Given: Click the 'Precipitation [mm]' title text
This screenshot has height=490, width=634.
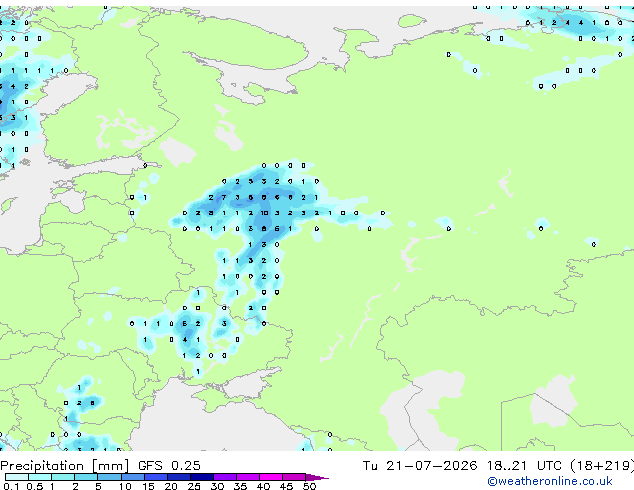Looking at the screenshot, I should pyautogui.click(x=64, y=466).
